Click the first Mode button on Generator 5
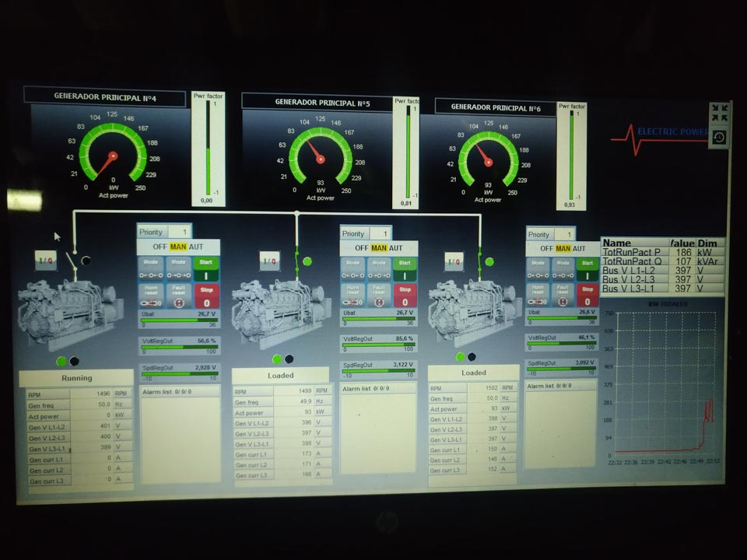This screenshot has height=560, width=747. (353, 268)
